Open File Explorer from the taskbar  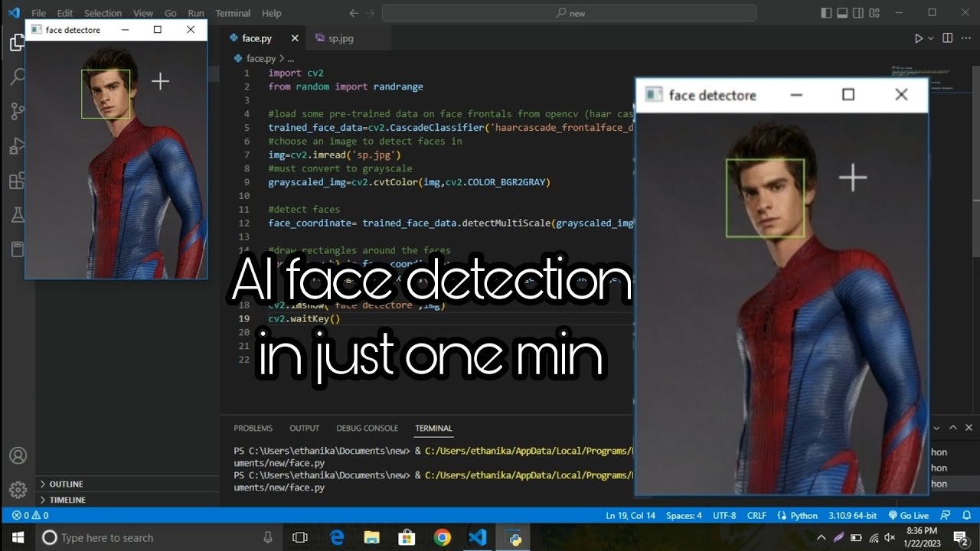coord(372,538)
